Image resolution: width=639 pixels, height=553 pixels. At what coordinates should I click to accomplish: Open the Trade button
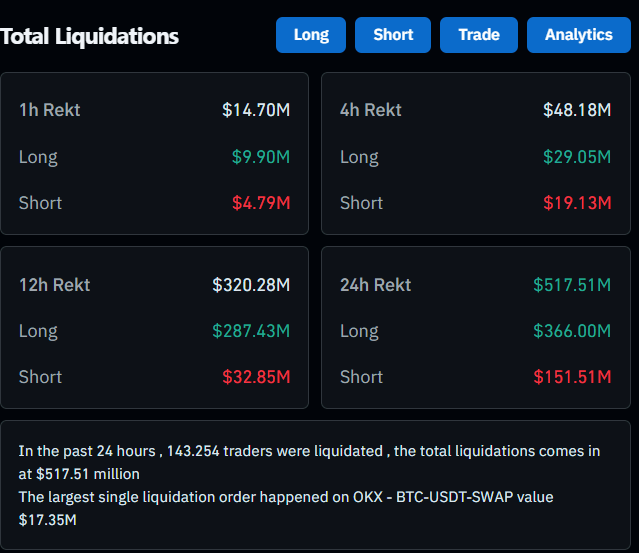[479, 35]
